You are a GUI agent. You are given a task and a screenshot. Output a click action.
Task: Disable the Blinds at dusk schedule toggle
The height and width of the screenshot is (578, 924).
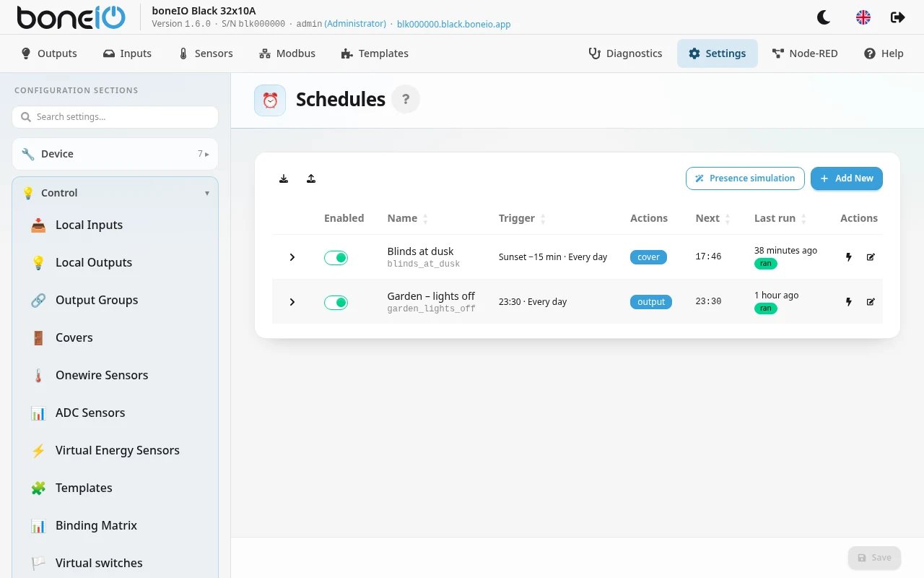[336, 257]
